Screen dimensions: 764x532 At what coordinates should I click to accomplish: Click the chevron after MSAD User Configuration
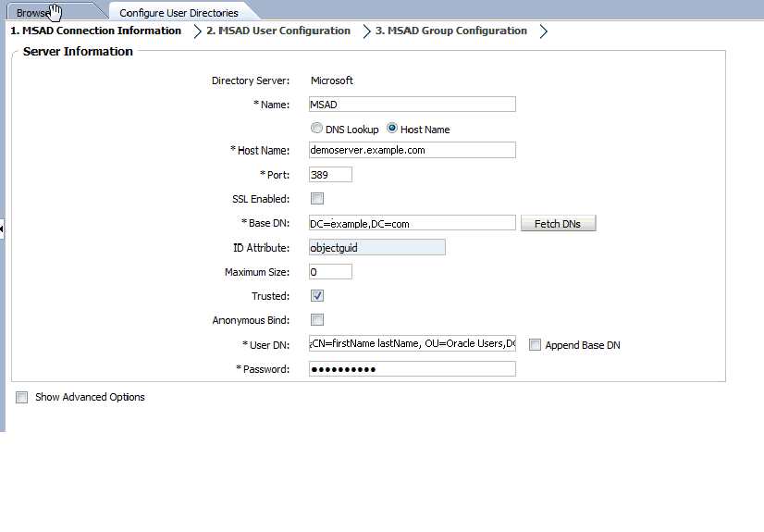pyautogui.click(x=367, y=31)
